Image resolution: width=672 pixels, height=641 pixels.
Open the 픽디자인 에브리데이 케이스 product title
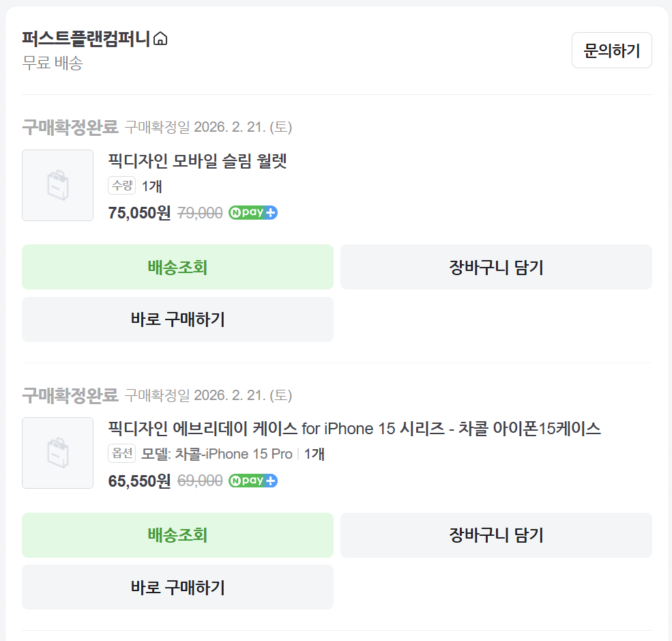[x=354, y=429]
